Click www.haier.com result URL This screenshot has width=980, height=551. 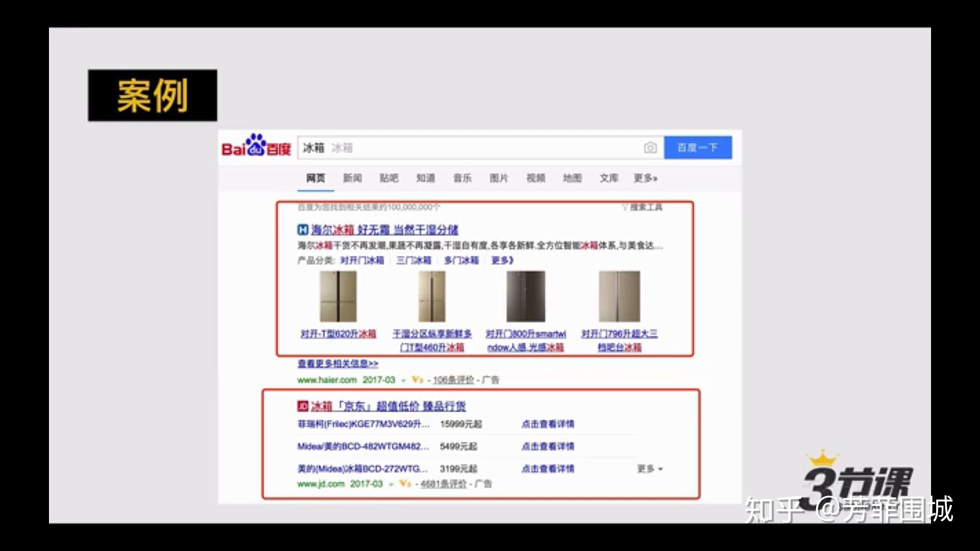click(327, 380)
